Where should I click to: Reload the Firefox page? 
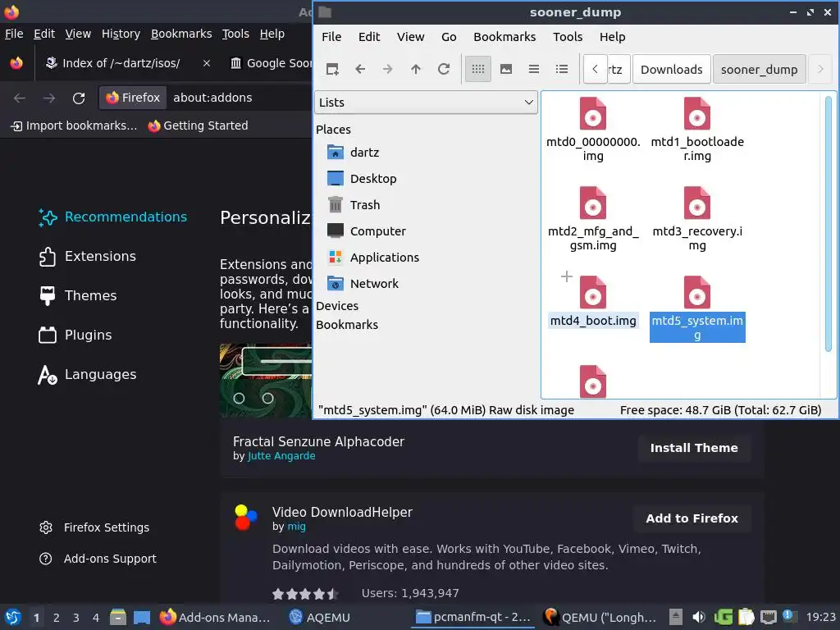79,98
